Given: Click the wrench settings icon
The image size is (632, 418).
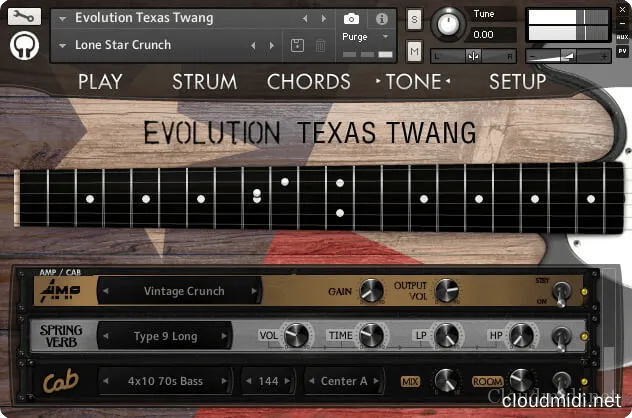Looking at the screenshot, I should pos(25,17).
